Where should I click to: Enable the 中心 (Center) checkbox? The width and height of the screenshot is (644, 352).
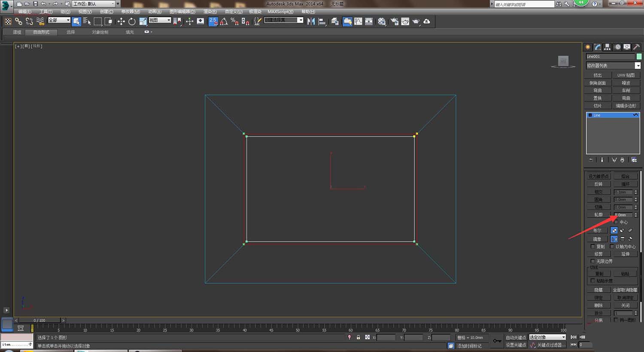pos(617,222)
